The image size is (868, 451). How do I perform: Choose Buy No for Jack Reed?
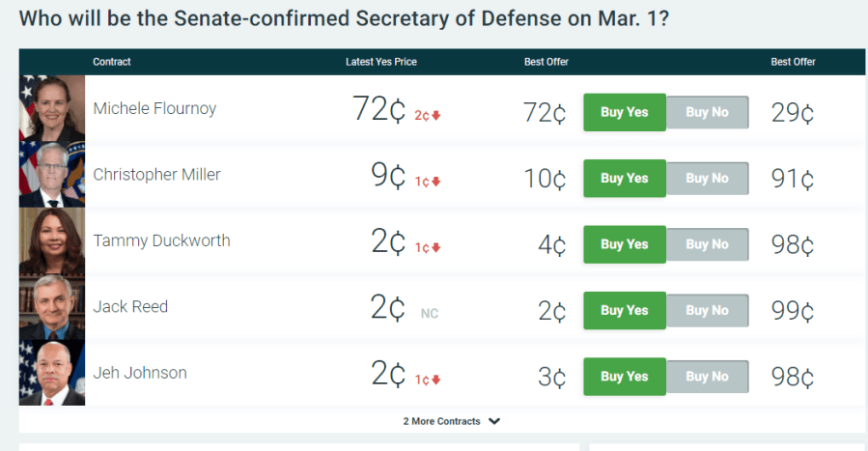point(707,310)
